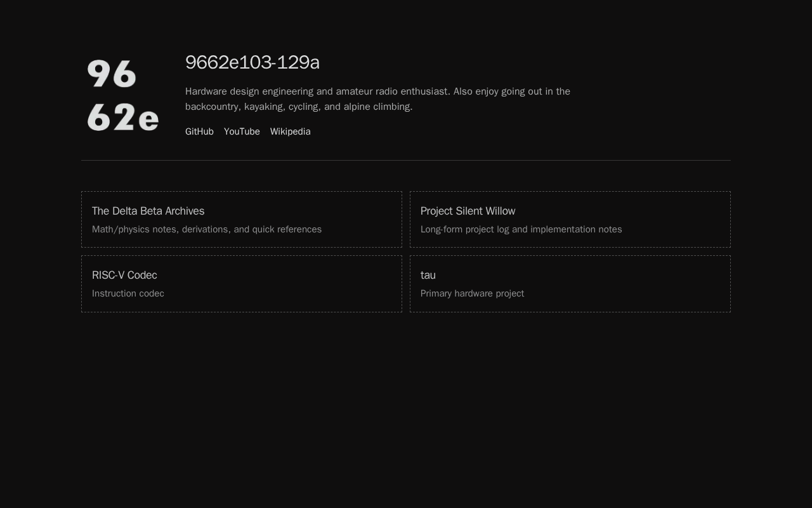Open the GitHub profile link

(199, 131)
